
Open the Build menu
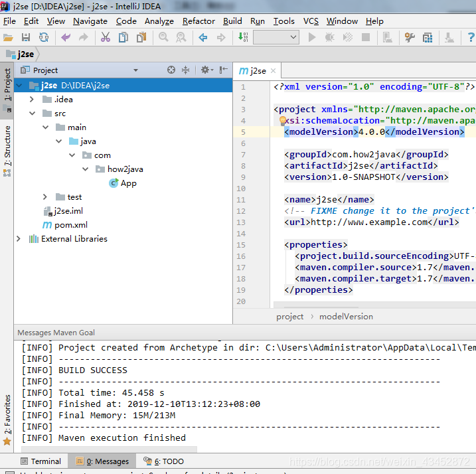[x=232, y=21]
